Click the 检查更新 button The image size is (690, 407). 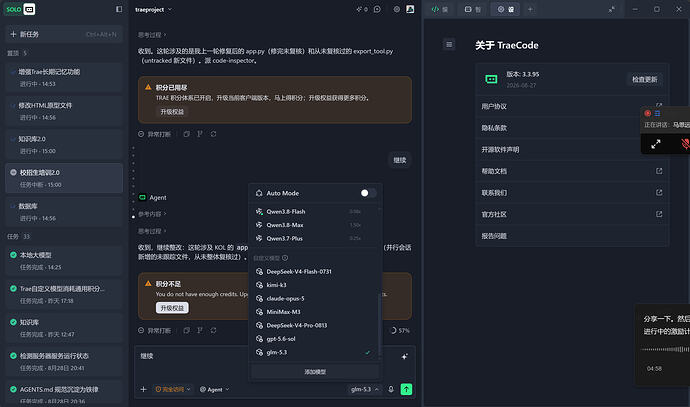point(644,79)
